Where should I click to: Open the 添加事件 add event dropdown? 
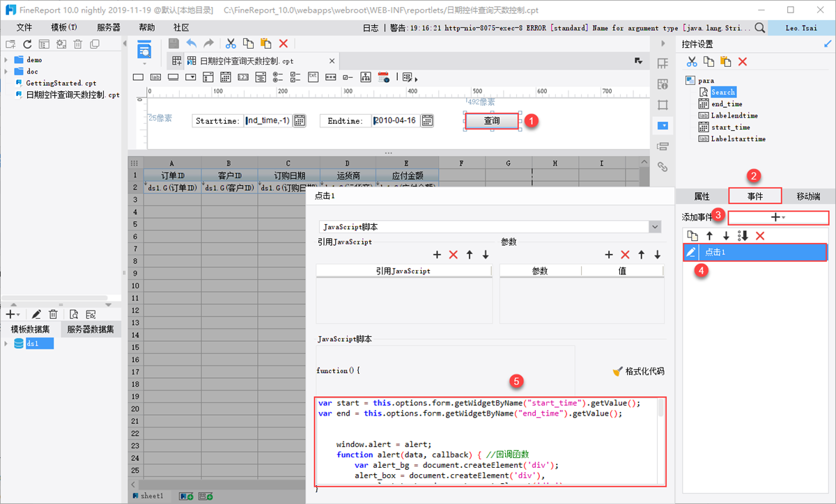click(x=777, y=217)
